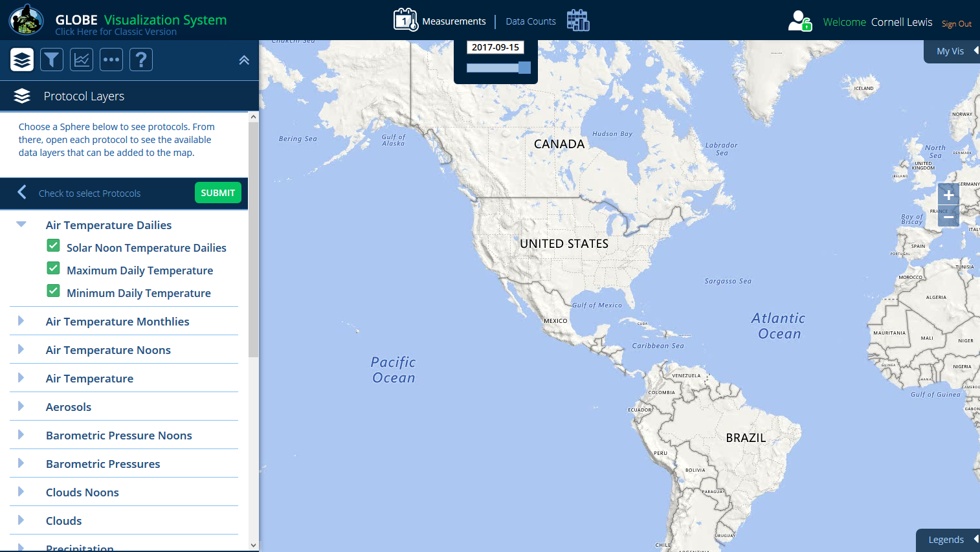Zoom in the map with plus
Viewport: 980px width, 552px height.
[x=948, y=194]
